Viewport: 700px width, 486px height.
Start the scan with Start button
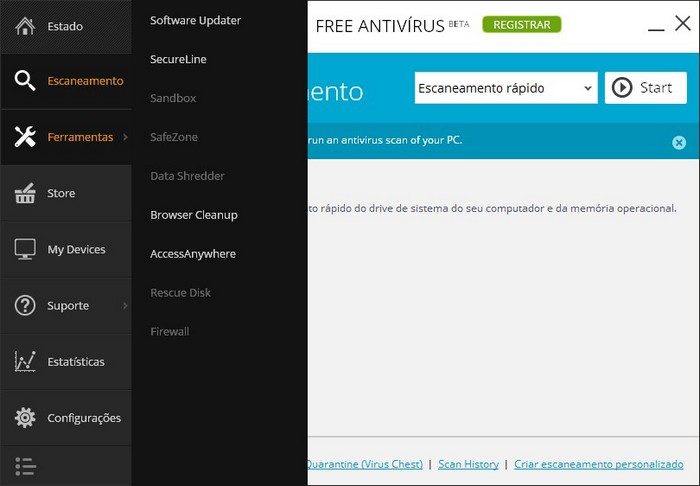pyautogui.click(x=646, y=88)
